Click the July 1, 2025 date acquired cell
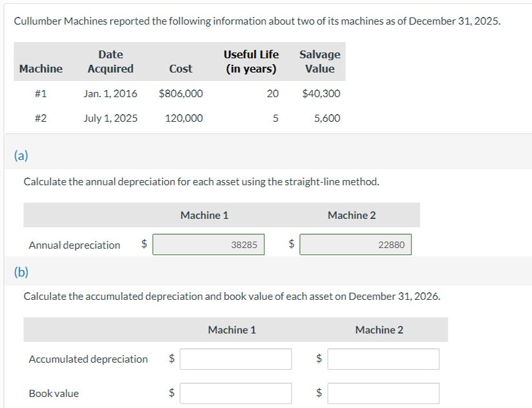The width and height of the screenshot is (532, 408). [110, 117]
